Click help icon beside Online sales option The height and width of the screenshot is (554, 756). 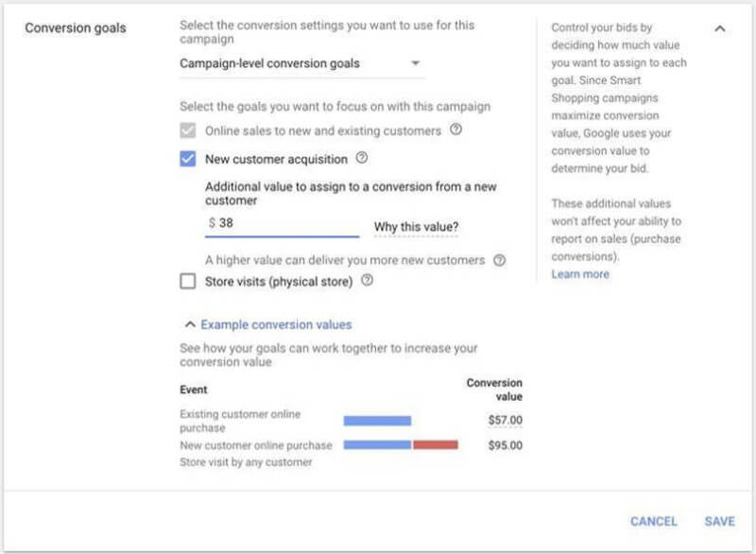(456, 130)
